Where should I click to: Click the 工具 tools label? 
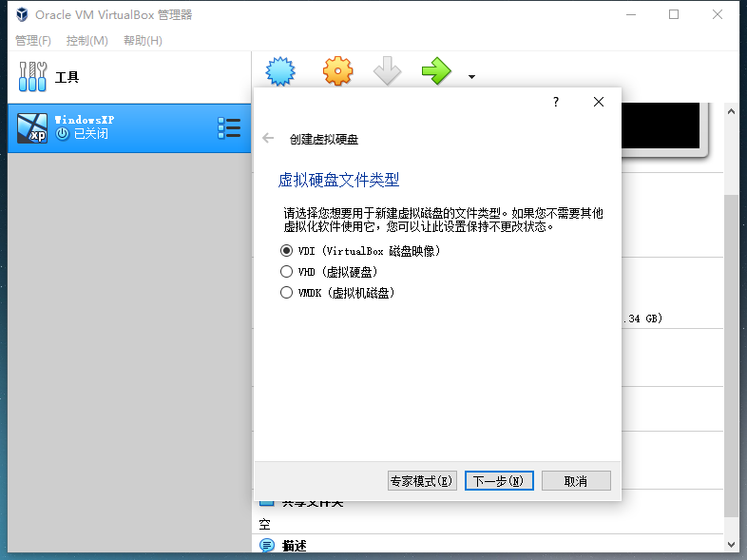67,77
